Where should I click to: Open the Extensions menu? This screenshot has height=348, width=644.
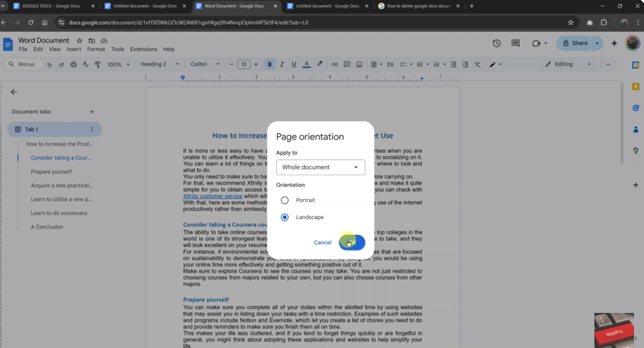[144, 49]
